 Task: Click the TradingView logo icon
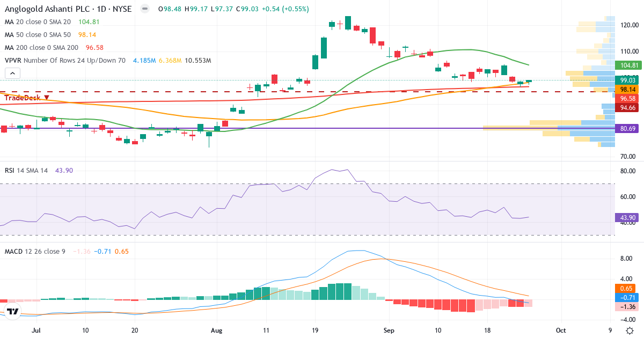click(x=13, y=311)
